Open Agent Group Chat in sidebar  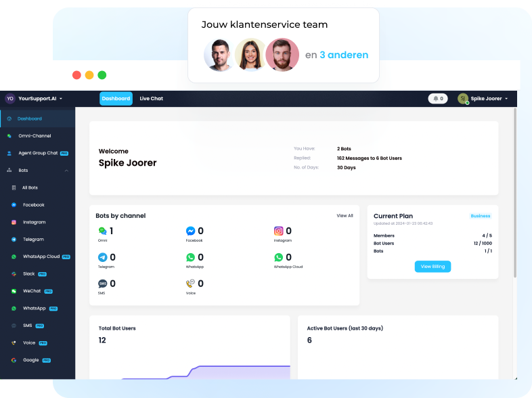pos(37,153)
